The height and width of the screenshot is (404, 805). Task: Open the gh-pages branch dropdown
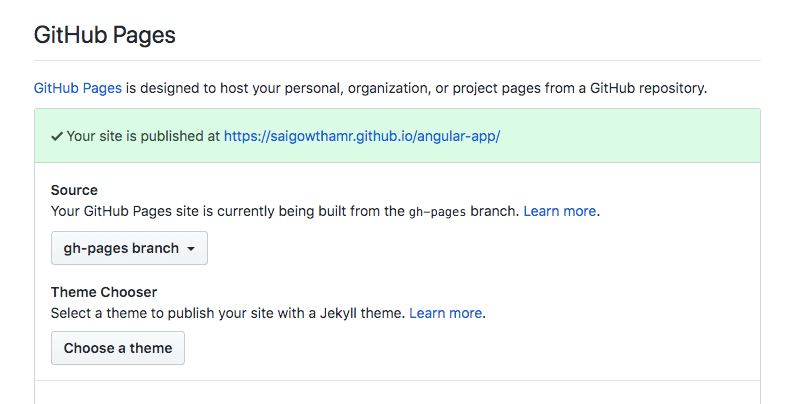(x=129, y=248)
